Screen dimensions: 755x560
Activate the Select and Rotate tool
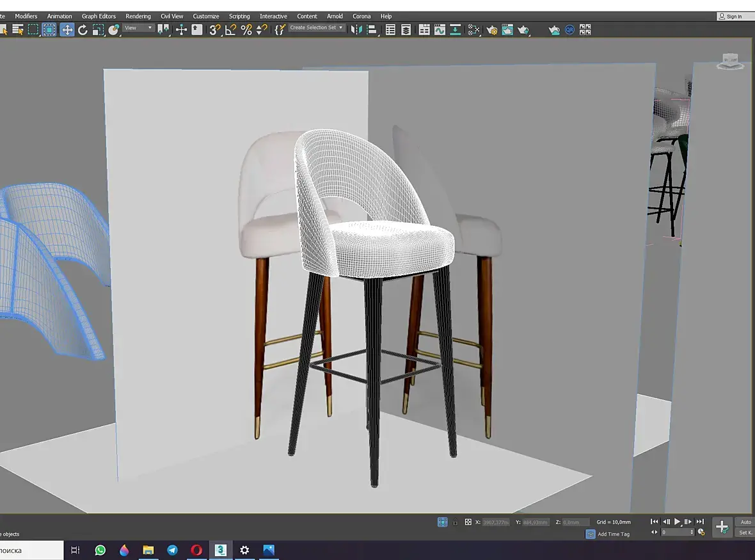click(83, 30)
